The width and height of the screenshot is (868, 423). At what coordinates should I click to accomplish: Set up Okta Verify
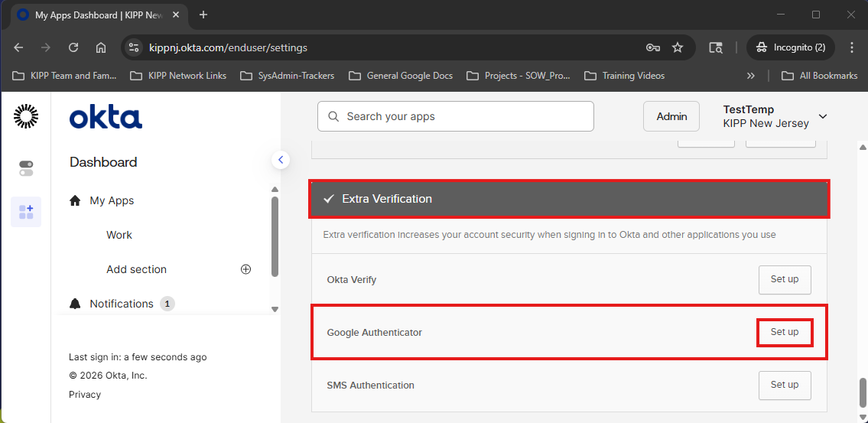pyautogui.click(x=784, y=280)
